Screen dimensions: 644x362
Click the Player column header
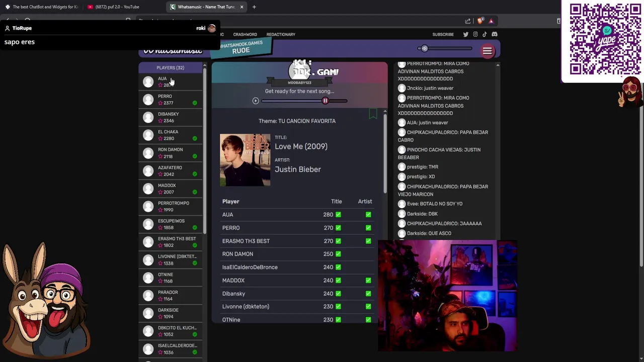[230, 202]
